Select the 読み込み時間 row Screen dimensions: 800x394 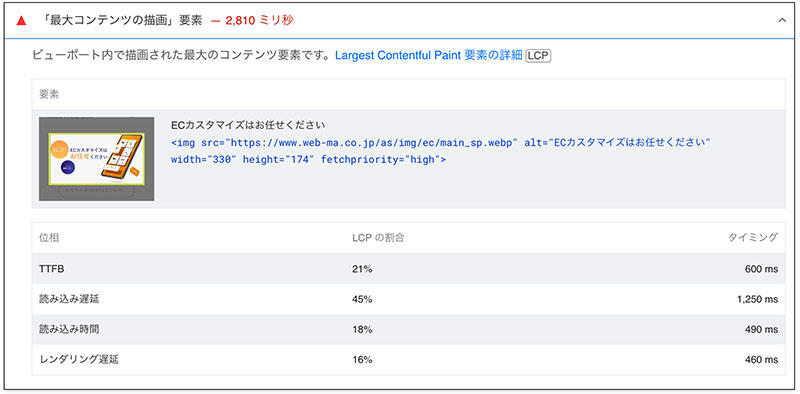[x=408, y=330]
